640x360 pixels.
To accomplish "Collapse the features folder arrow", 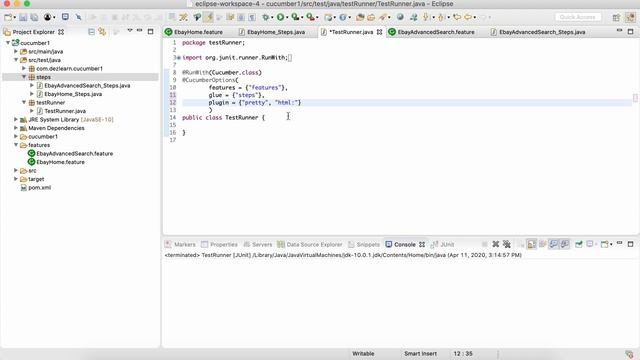I will [16, 144].
